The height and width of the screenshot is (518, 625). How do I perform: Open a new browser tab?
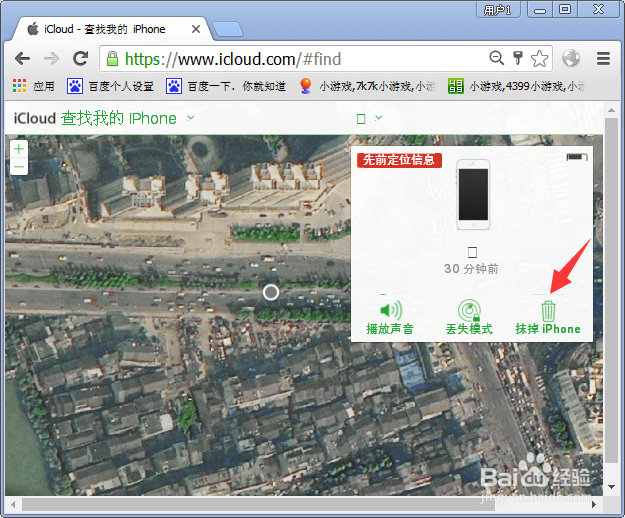click(228, 29)
